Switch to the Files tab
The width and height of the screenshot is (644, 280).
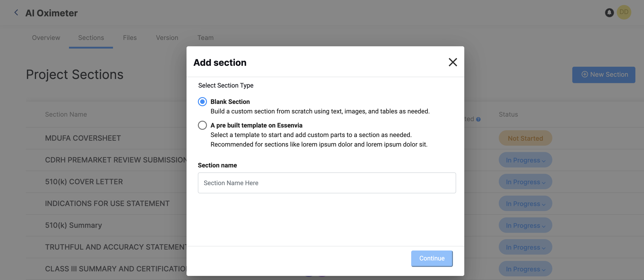point(130,38)
